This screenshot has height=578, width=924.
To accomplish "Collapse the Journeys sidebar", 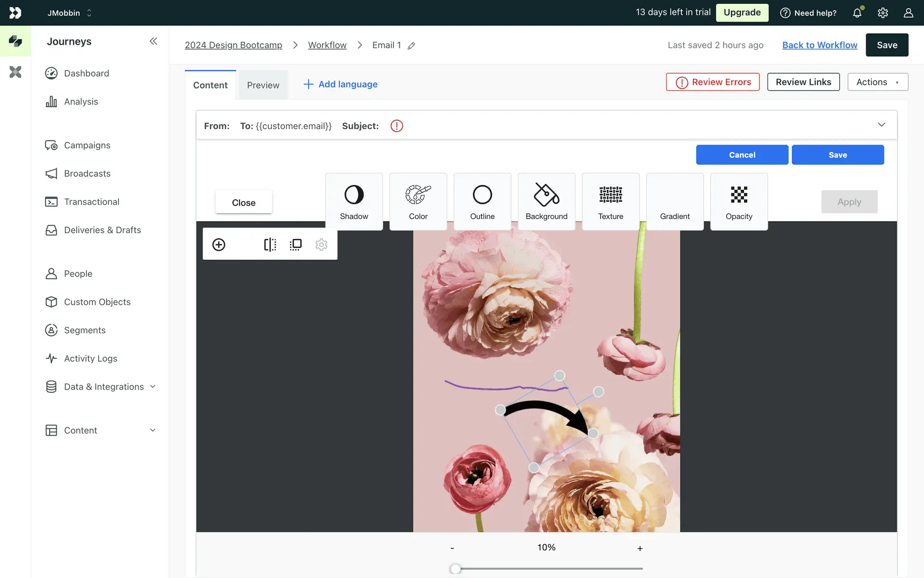I will pyautogui.click(x=153, y=41).
